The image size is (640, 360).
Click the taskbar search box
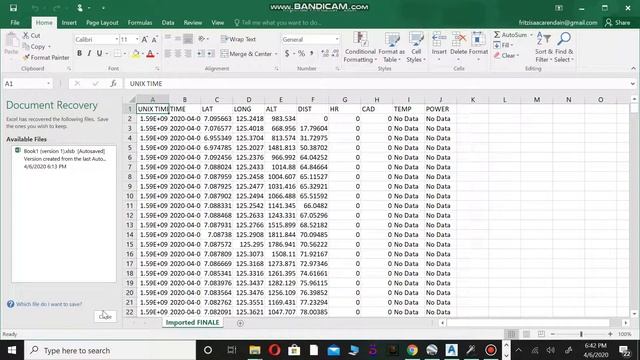tap(110, 350)
